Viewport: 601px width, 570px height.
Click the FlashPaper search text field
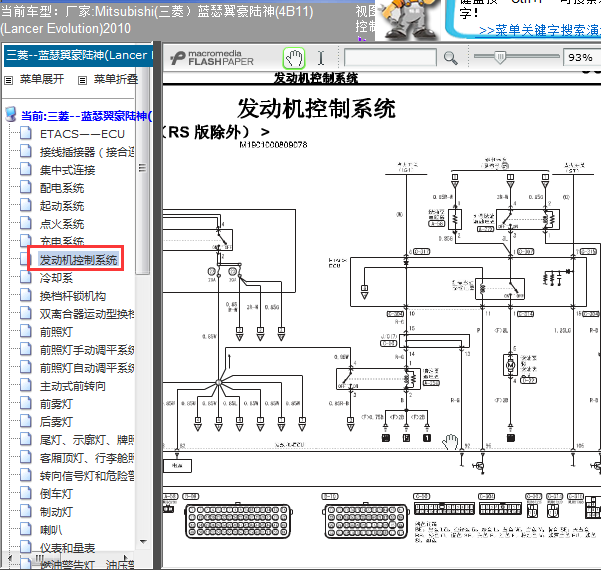tap(390, 57)
